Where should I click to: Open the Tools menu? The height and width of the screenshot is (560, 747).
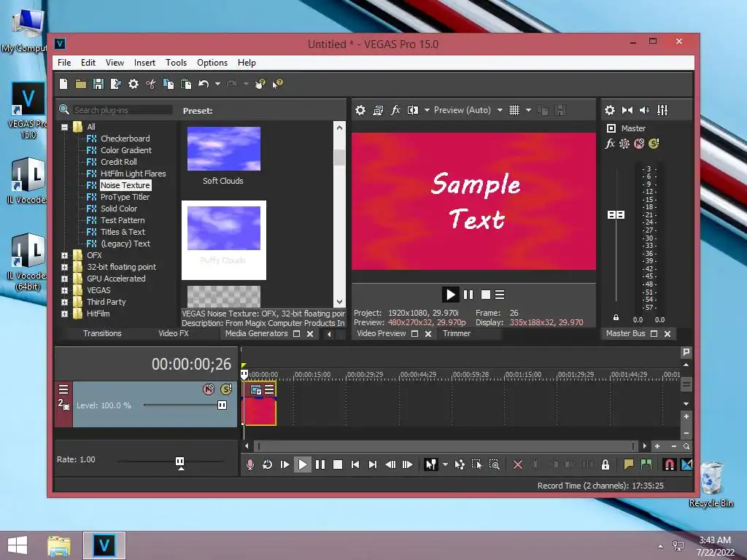(176, 63)
